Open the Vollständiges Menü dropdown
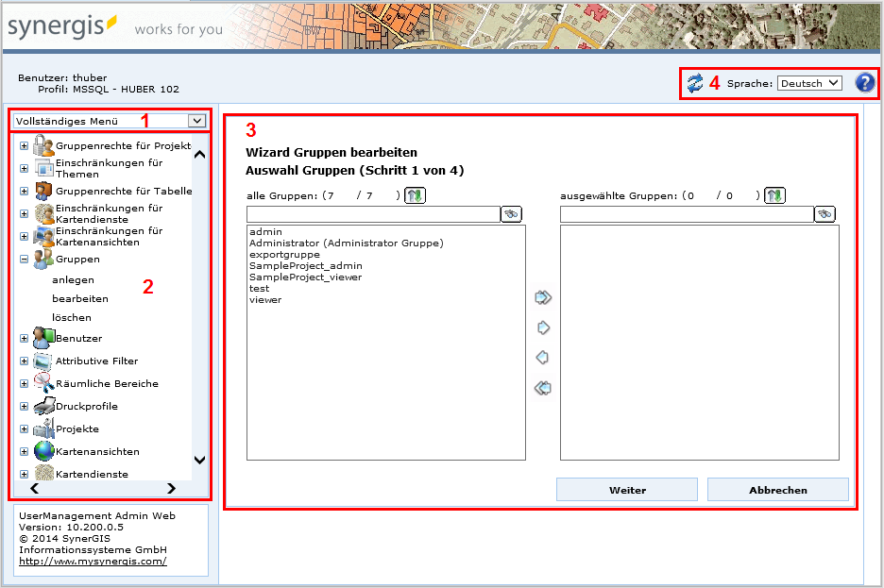The height and width of the screenshot is (588, 884). pos(195,121)
